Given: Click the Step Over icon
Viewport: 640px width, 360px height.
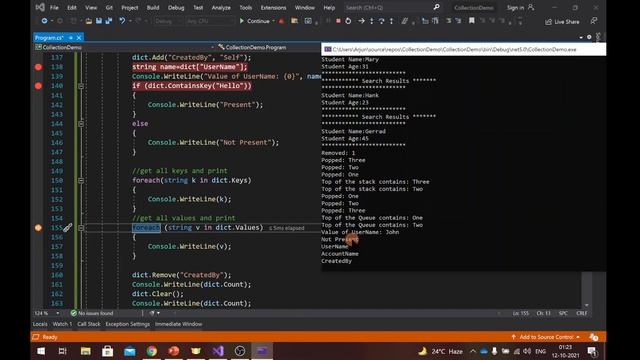Looking at the screenshot, I should tap(381, 21).
